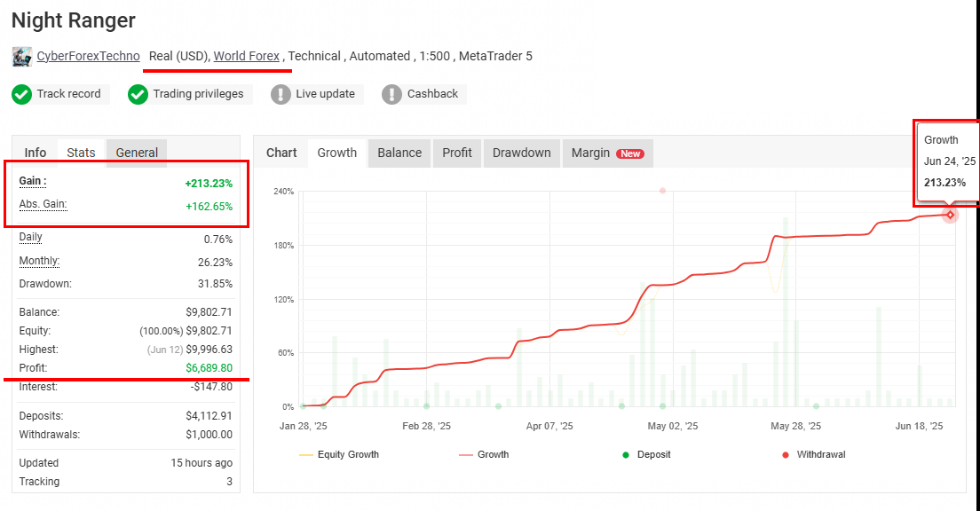The width and height of the screenshot is (980, 511).
Task: Toggle Equity Growth series in legend
Action: point(339,455)
